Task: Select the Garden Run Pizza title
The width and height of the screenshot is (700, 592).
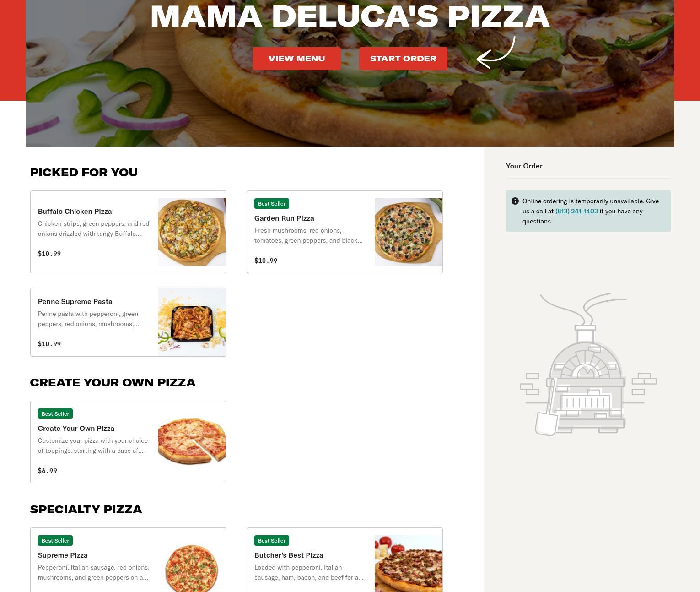Action: pyautogui.click(x=284, y=218)
